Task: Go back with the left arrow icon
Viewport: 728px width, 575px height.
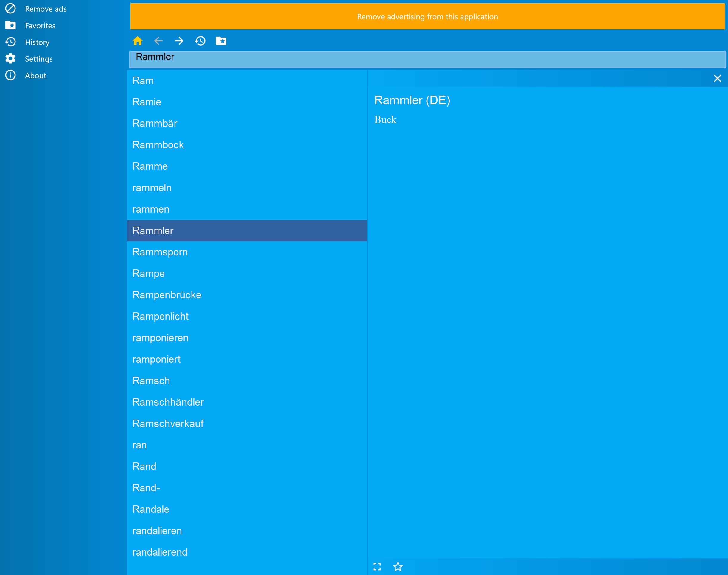Action: click(x=158, y=41)
